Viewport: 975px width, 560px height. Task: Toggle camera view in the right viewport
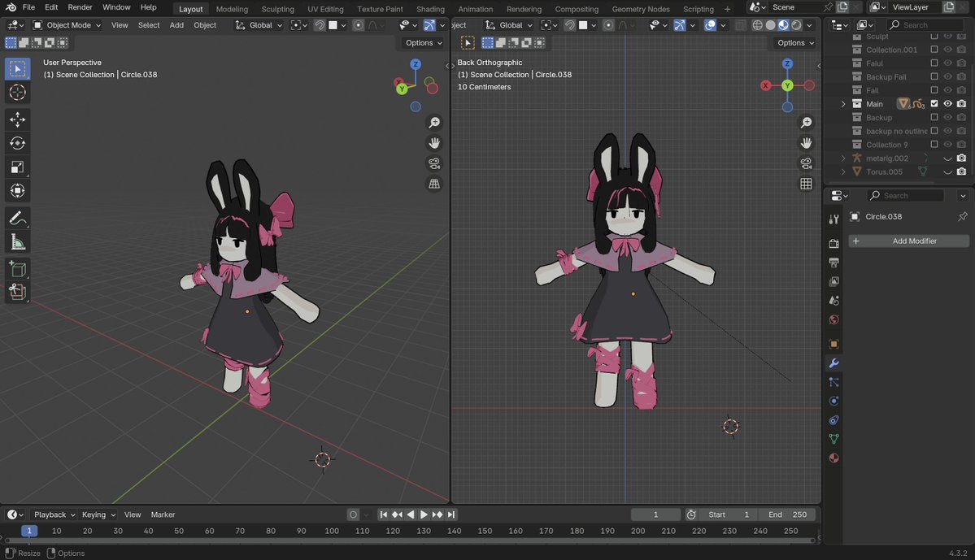806,163
